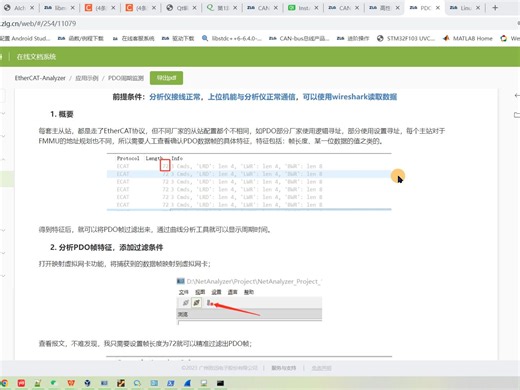Open the 上位机能与分析仪正常通信 link
Viewport: 520px width, 390px height.
pyautogui.click(x=251, y=97)
